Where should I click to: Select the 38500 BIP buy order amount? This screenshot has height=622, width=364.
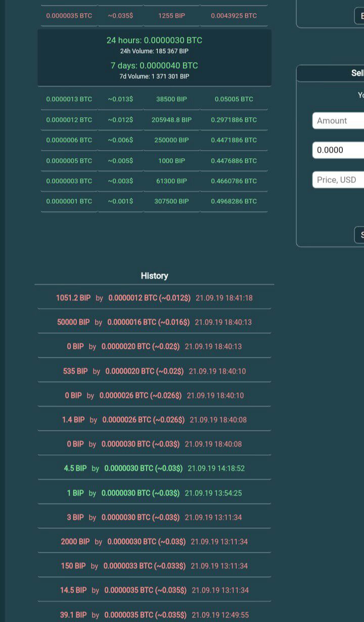[172, 99]
